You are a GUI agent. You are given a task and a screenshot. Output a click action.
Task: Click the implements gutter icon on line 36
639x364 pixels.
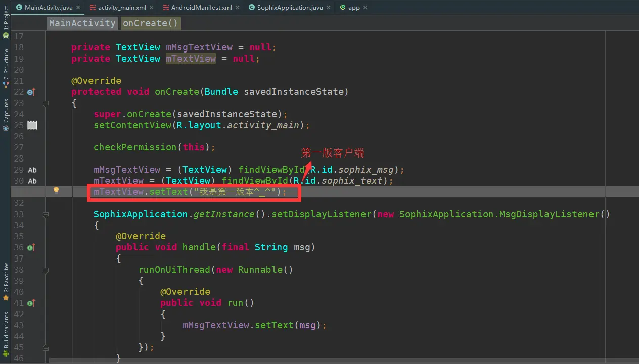(31, 247)
